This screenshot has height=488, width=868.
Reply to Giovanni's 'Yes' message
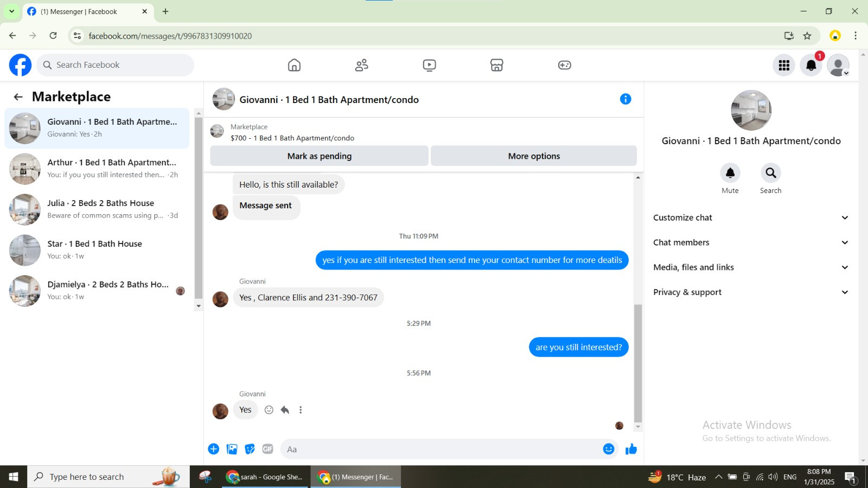point(285,410)
